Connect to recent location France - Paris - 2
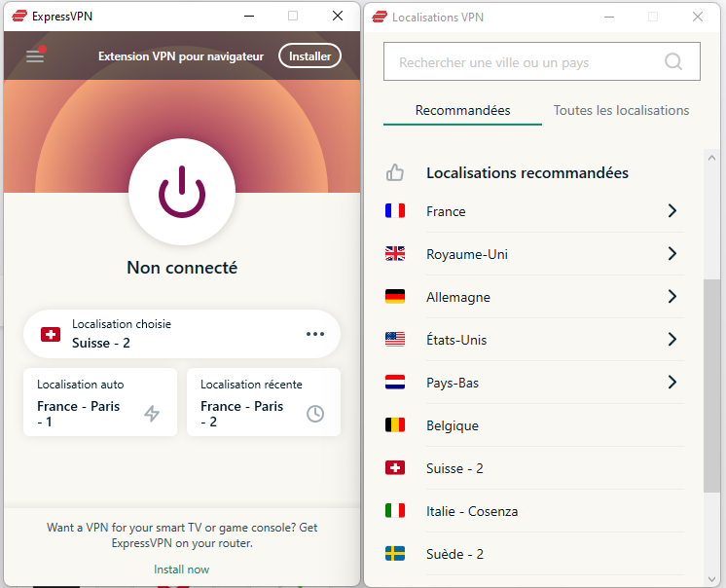 [x=264, y=402]
